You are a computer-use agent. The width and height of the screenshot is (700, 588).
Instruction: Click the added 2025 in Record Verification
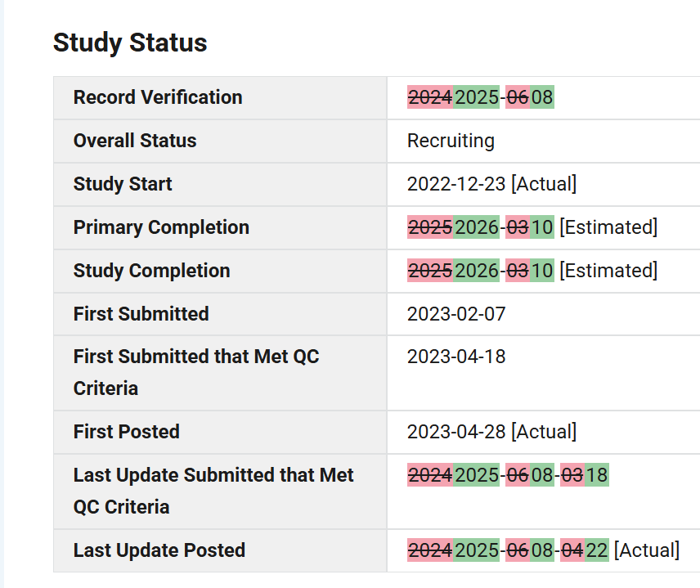(x=476, y=97)
